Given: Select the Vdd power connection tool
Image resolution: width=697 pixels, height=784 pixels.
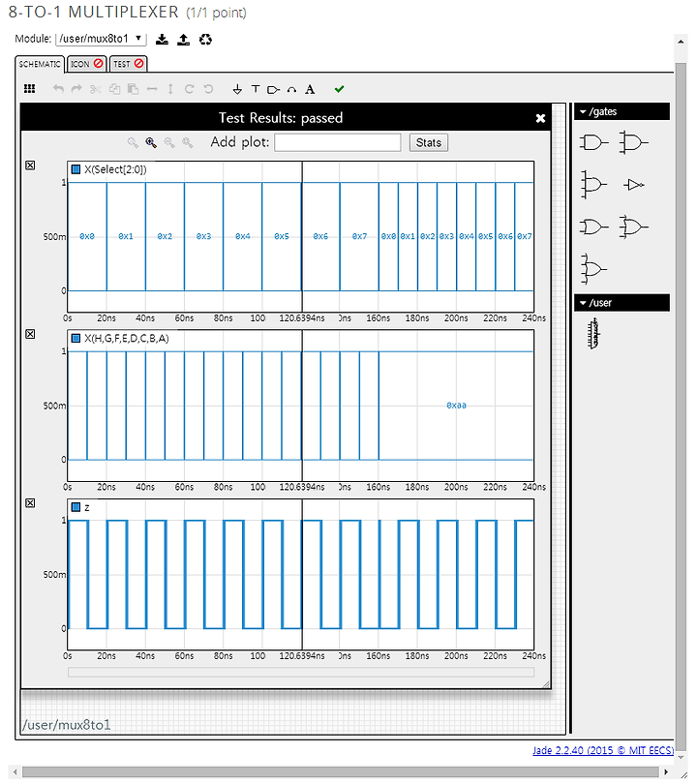Looking at the screenshot, I should click(256, 89).
